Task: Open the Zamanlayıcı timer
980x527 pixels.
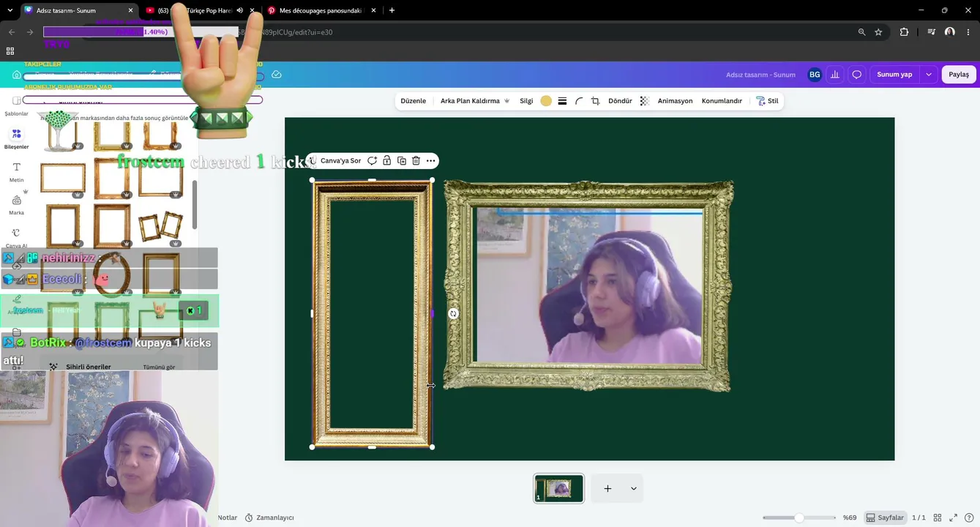Action: [x=269, y=517]
